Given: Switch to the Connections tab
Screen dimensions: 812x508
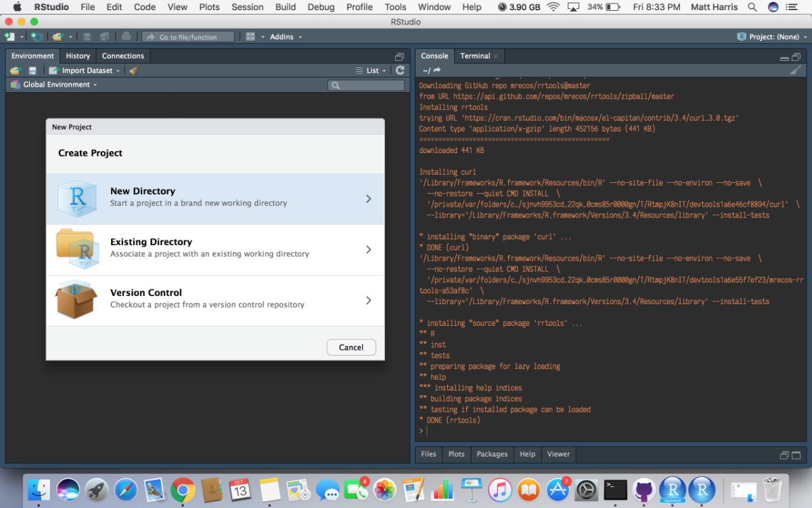Looking at the screenshot, I should point(123,56).
